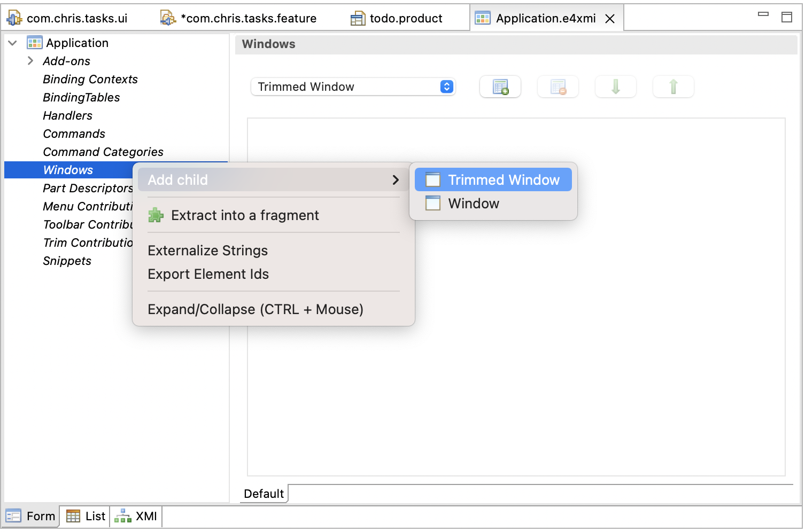The width and height of the screenshot is (805, 532).
Task: Click the Application.e4xmi tab icon
Action: click(483, 18)
